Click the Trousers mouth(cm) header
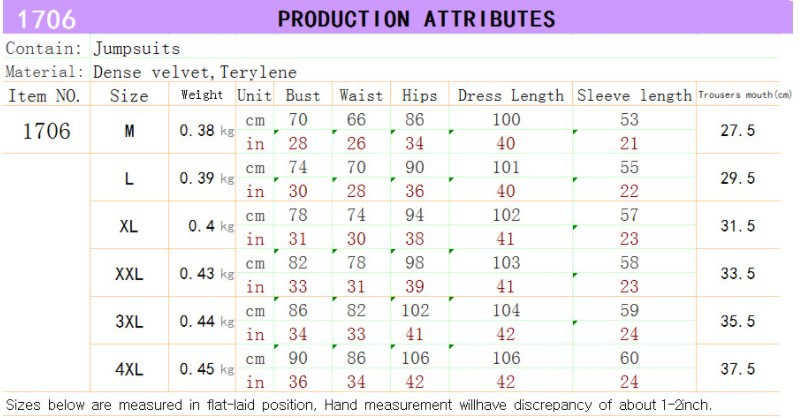The height and width of the screenshot is (418, 811). 745,95
